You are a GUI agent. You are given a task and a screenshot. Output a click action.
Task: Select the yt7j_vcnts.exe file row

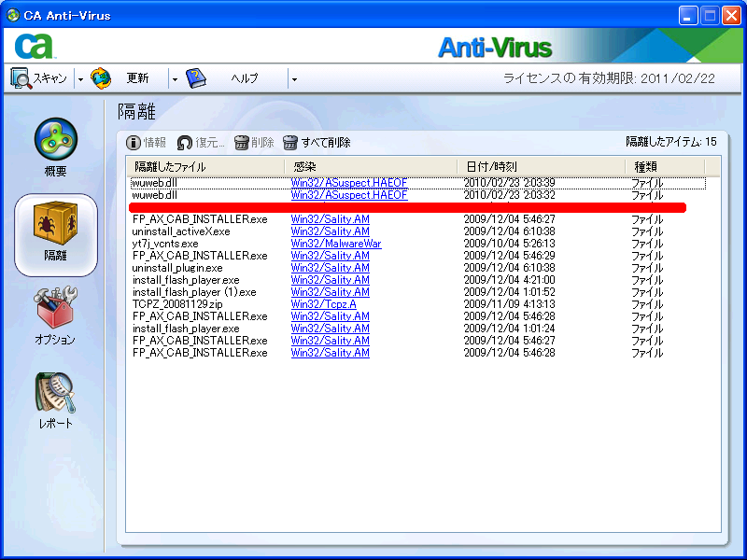[x=417, y=244]
